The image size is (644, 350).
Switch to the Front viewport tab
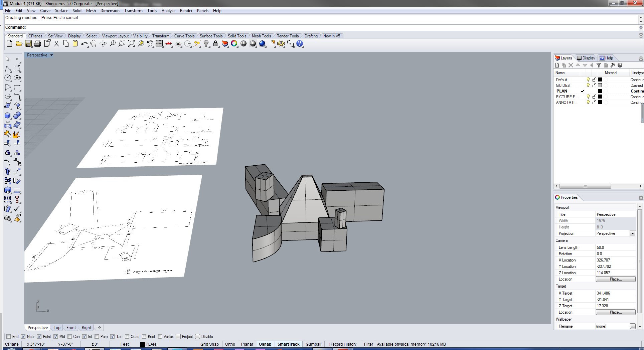[x=71, y=328]
